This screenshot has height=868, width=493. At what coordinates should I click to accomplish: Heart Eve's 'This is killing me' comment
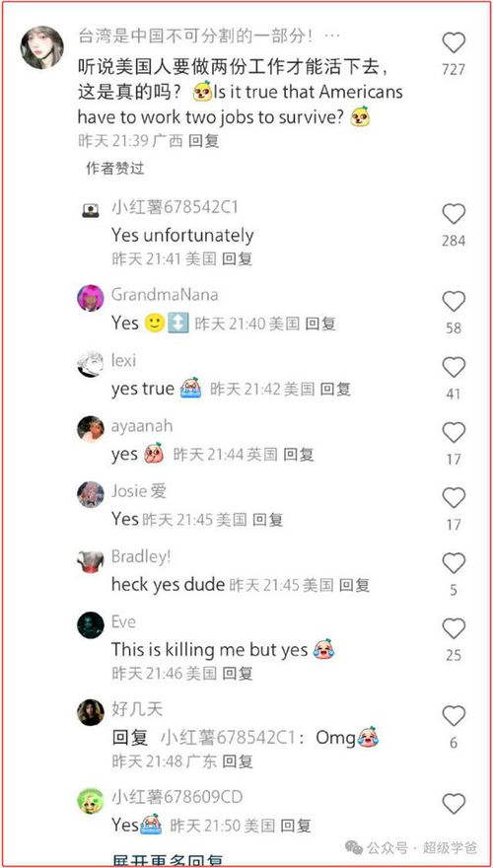click(x=454, y=629)
